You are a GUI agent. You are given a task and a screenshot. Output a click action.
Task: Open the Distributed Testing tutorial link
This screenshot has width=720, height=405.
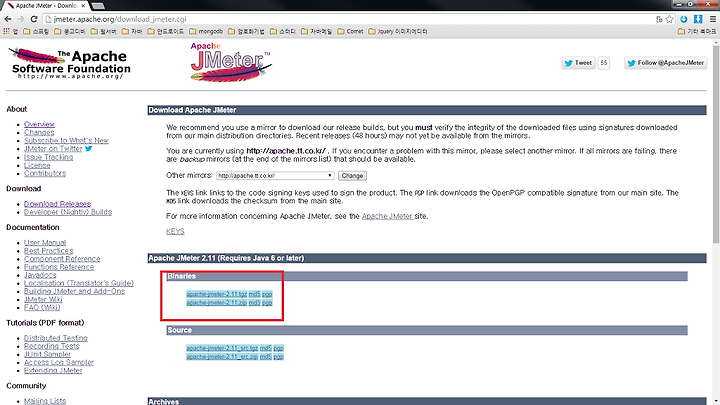click(56, 338)
